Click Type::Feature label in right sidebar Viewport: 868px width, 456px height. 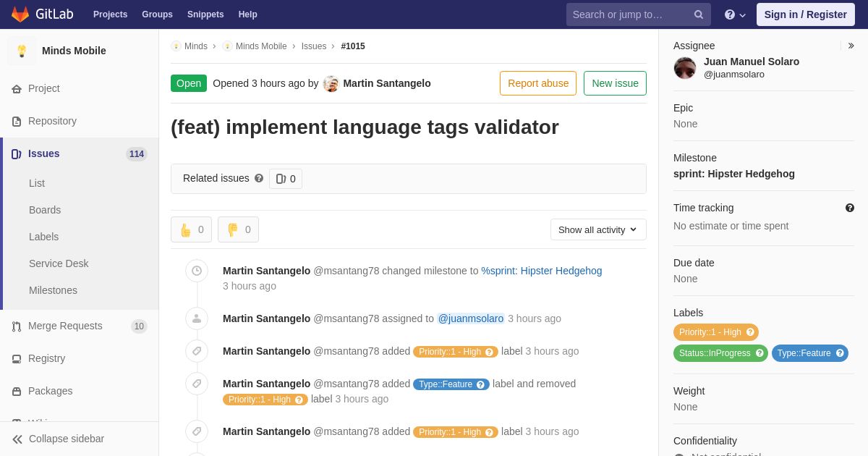810,353
